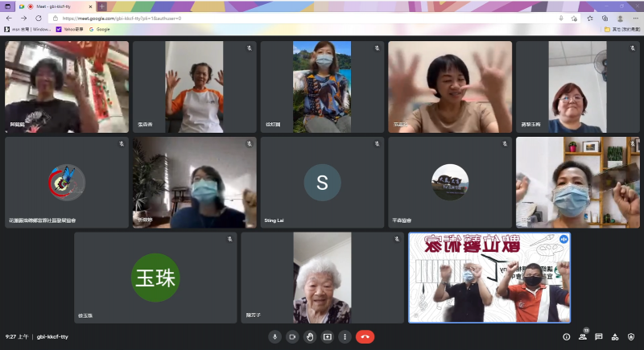Open the Yahoo bookmark in favorites bar
The width and height of the screenshot is (644, 350).
pos(70,30)
